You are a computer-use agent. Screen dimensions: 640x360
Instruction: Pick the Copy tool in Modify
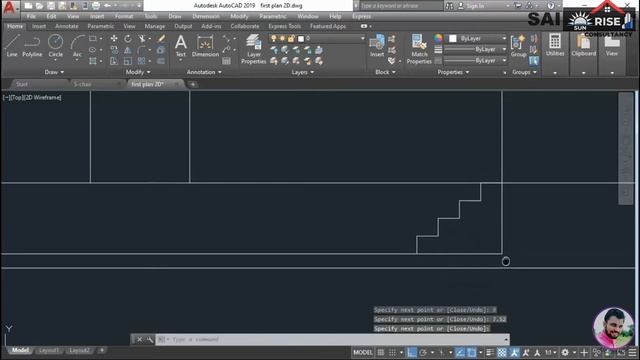click(x=114, y=50)
